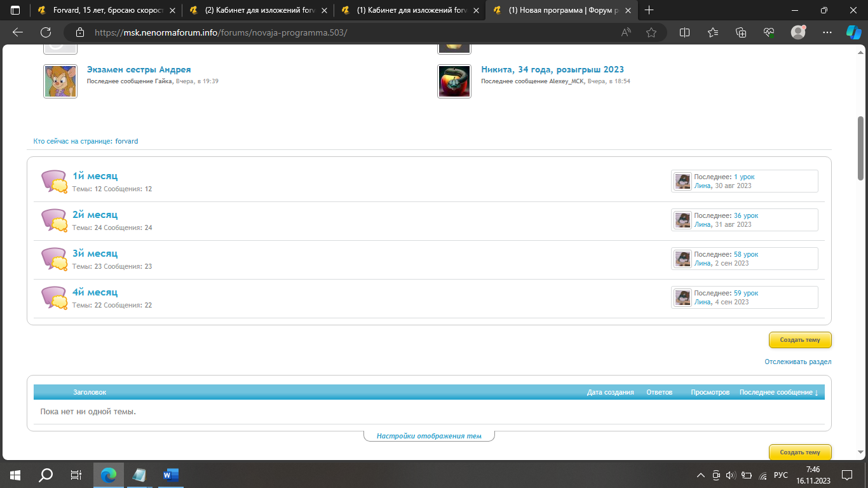Open the Экзамен сестры Андрея avatar thumbnail
The image size is (868, 488).
point(60,81)
